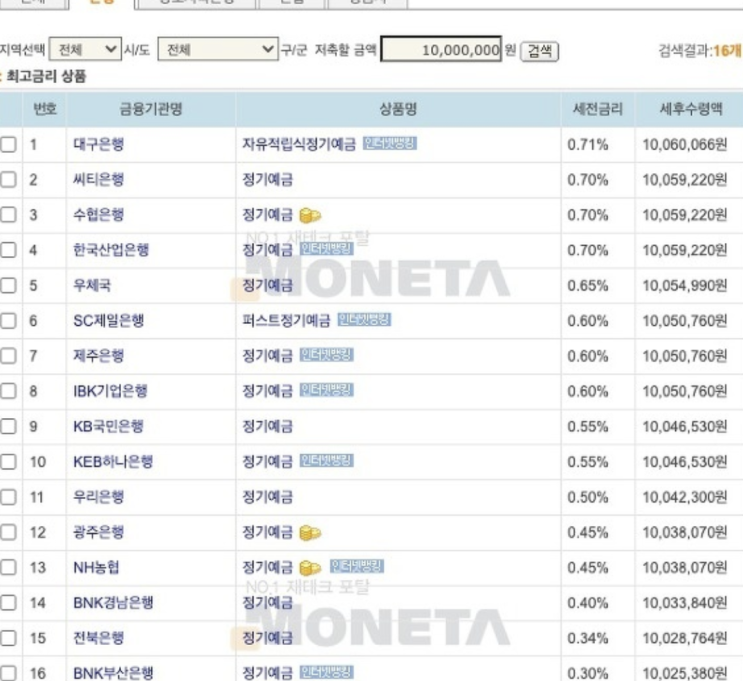Click the coin icon in NH농협 row
The width and height of the screenshot is (743, 681).
point(310,568)
